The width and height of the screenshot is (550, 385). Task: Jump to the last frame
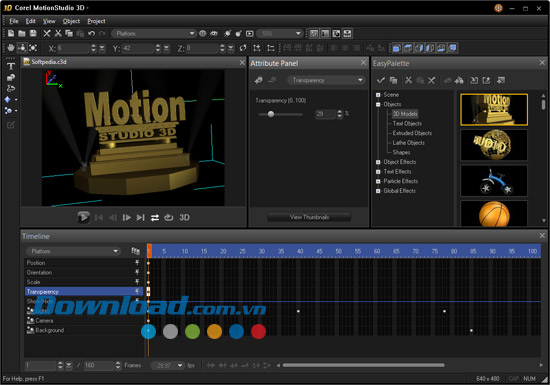click(x=141, y=218)
